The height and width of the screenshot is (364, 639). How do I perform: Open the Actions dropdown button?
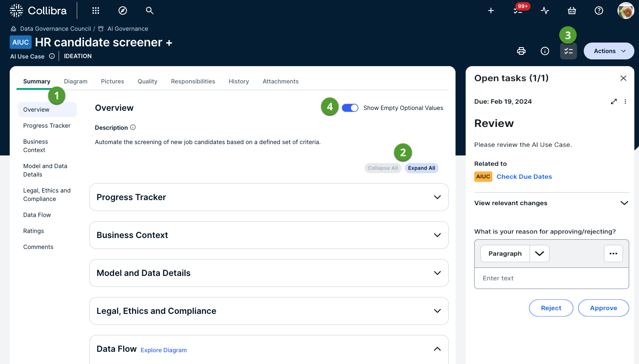coord(609,51)
